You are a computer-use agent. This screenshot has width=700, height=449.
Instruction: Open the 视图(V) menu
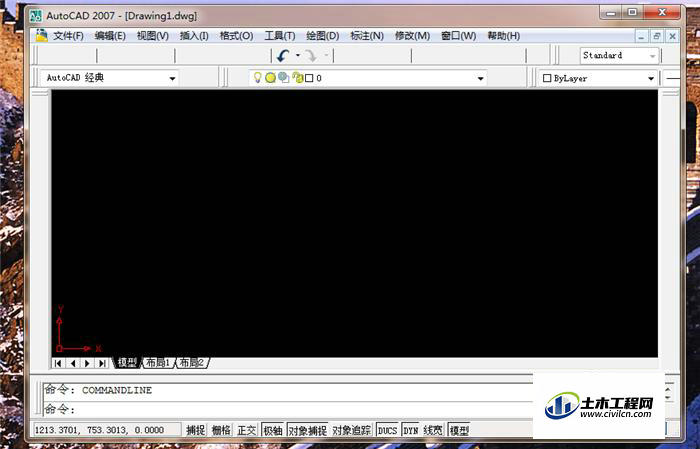(153, 36)
